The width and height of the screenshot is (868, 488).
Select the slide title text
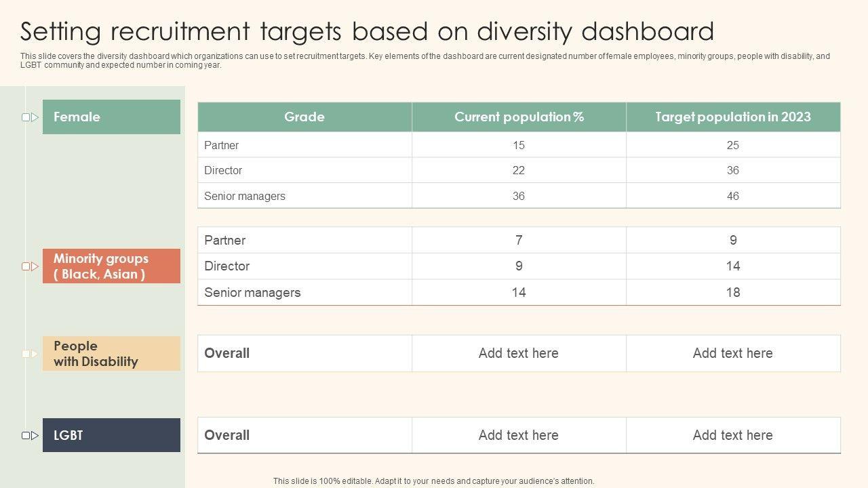pos(367,32)
